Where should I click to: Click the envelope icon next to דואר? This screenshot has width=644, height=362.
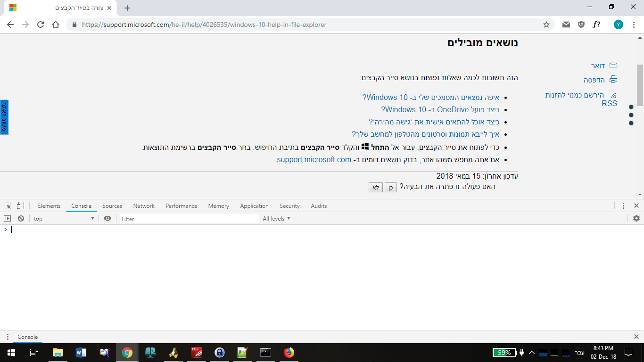point(613,66)
